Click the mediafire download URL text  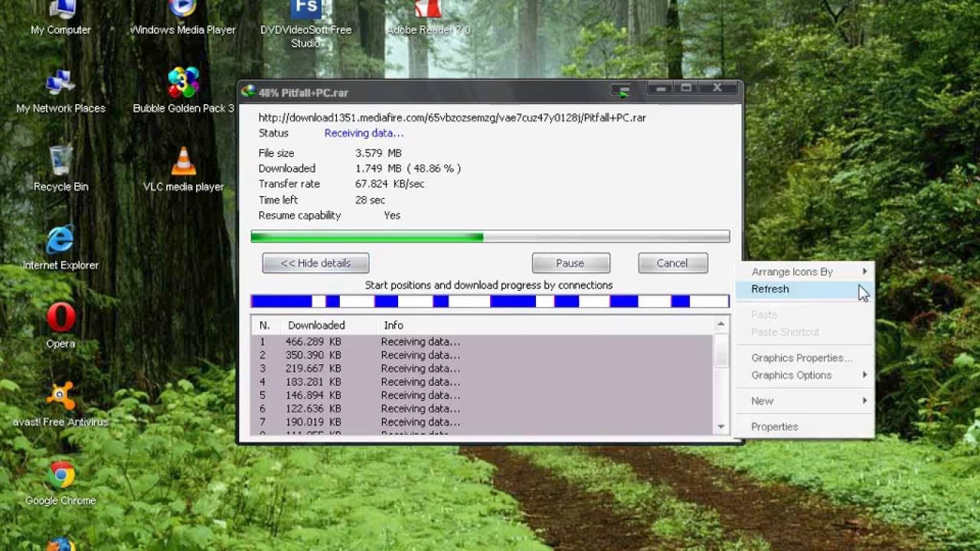tap(452, 118)
